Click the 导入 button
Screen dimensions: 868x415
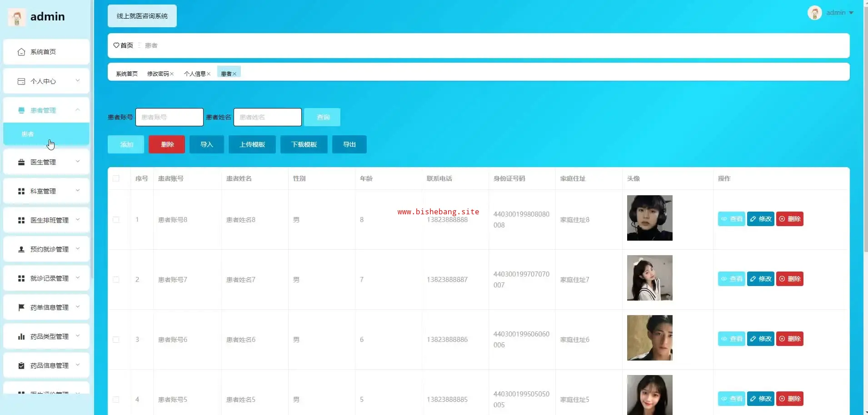pos(207,144)
